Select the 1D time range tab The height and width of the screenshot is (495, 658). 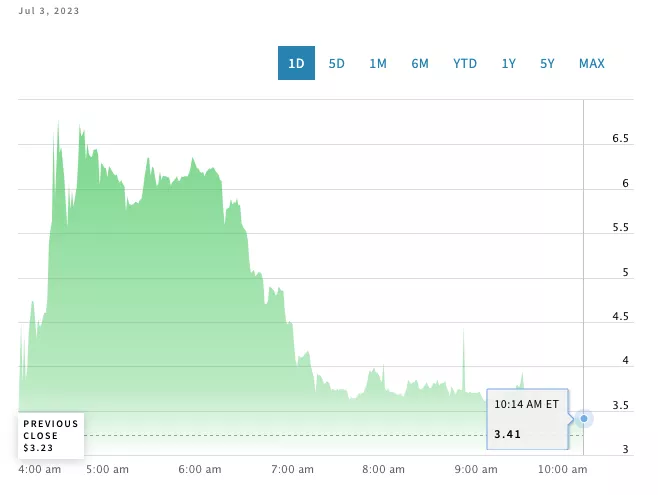coord(296,64)
